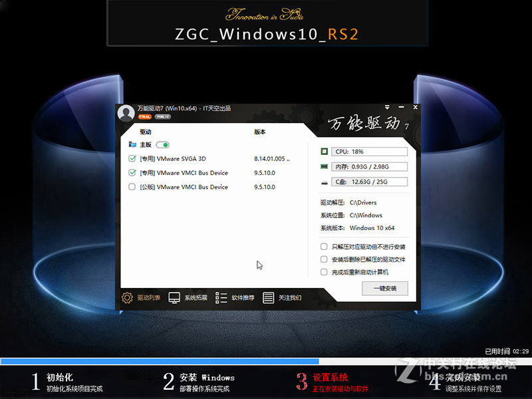
Task: Click the user avatar in the title bar
Action: 126,113
